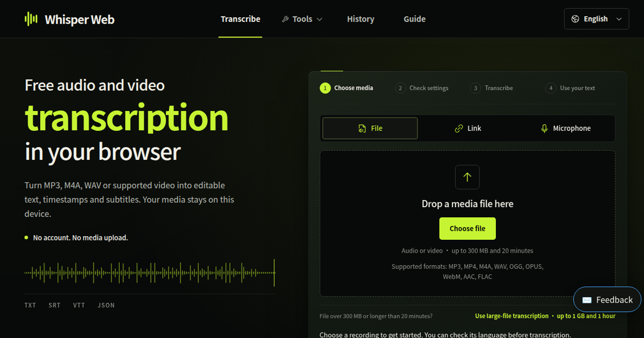The height and width of the screenshot is (338, 644).
Task: Open the Feedback button
Action: [x=607, y=300]
